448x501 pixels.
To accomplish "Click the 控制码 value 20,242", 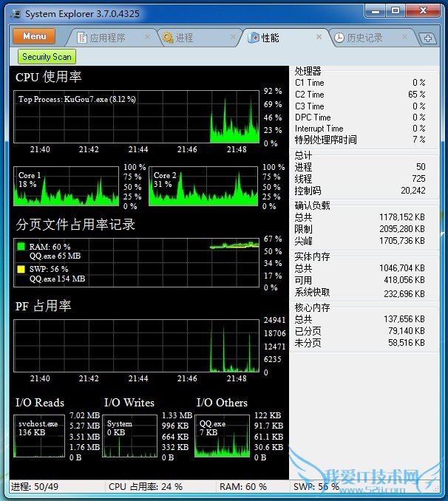I will click(413, 191).
